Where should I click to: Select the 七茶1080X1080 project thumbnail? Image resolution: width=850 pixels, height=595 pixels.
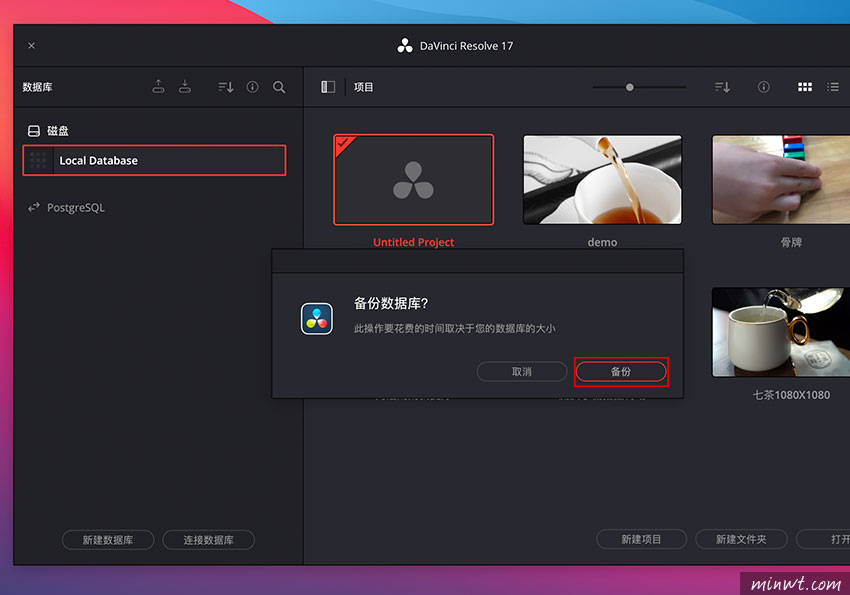[x=781, y=332]
